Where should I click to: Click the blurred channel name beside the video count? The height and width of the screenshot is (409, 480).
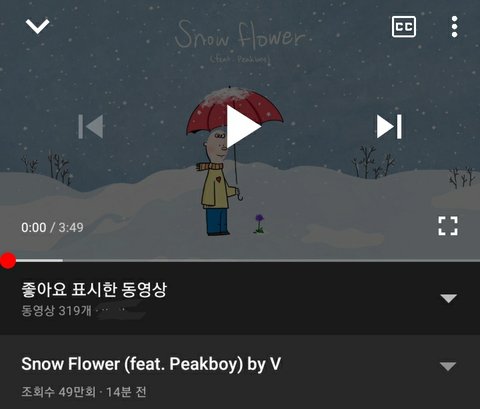tap(123, 312)
